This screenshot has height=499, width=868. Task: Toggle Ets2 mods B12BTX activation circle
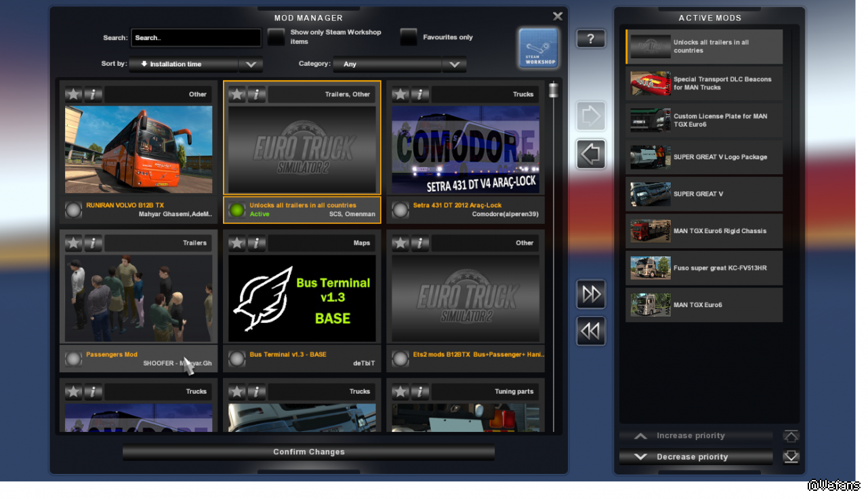tap(400, 359)
